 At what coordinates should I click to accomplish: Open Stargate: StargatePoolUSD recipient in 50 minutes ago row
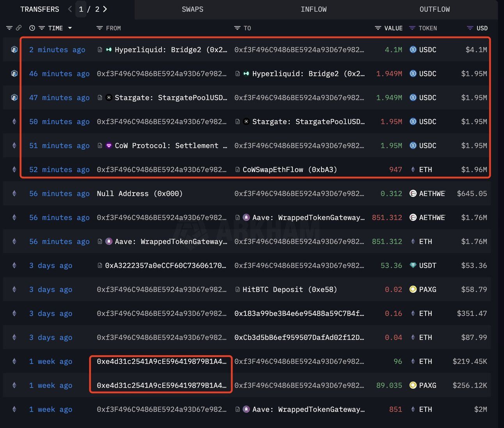tap(309, 122)
